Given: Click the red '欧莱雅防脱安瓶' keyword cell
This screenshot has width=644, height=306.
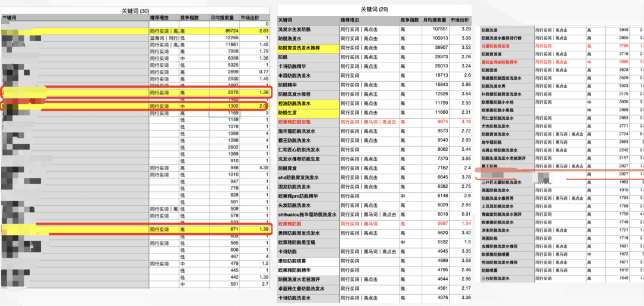Looking at the screenshot, I should coord(308,122).
